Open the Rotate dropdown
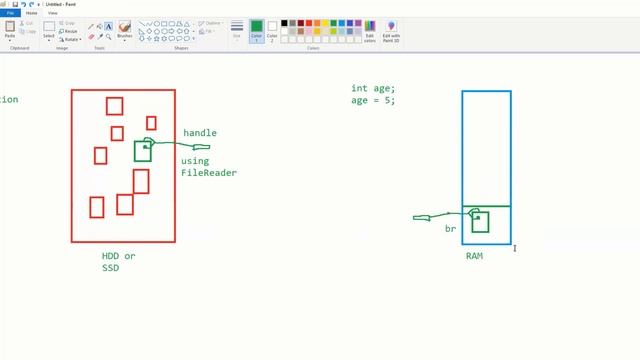Viewport: 640px width, 360px height. tap(70, 40)
